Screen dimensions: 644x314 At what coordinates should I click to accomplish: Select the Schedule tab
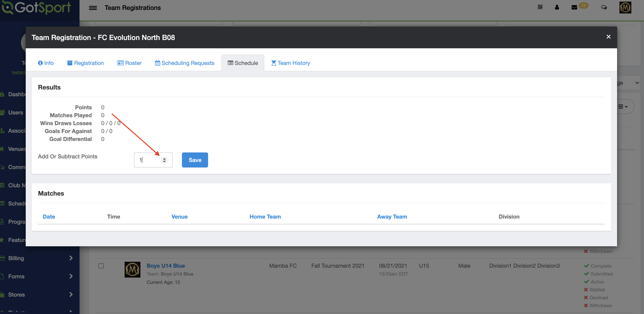(243, 63)
